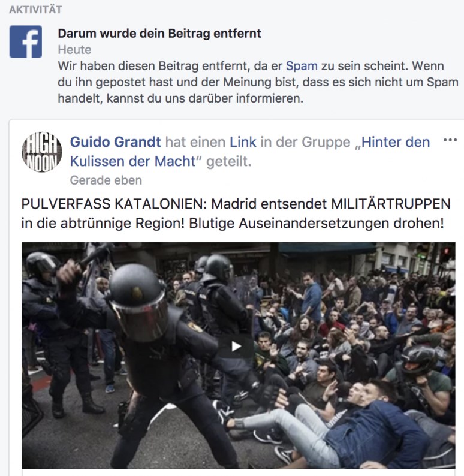Open the riot police video thumbnail

(238, 356)
